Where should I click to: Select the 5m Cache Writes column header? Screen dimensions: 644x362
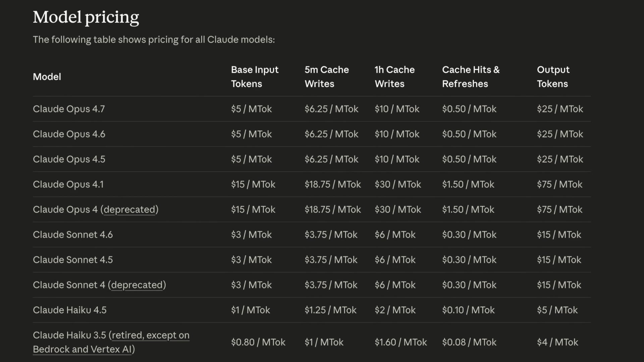[x=327, y=77]
